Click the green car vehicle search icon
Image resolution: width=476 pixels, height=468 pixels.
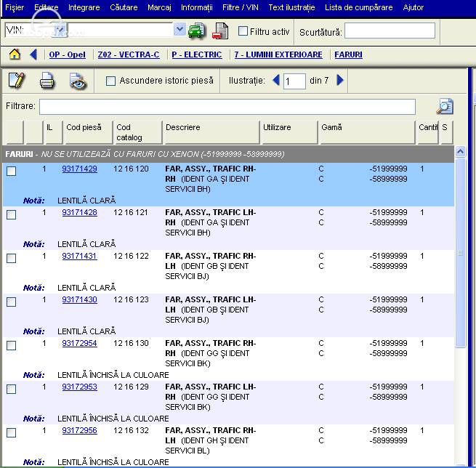click(x=197, y=31)
